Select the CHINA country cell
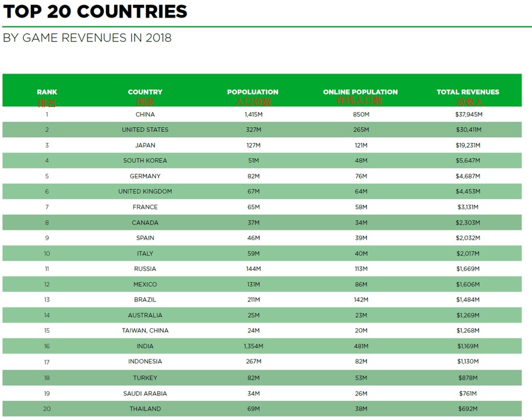This screenshot has width=532, height=420. coord(145,114)
